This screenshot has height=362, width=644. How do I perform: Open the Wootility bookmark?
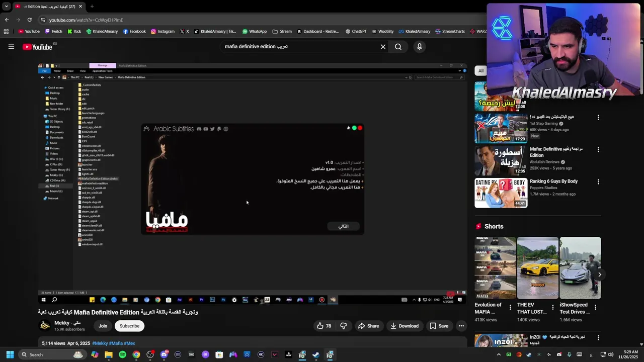(x=382, y=31)
